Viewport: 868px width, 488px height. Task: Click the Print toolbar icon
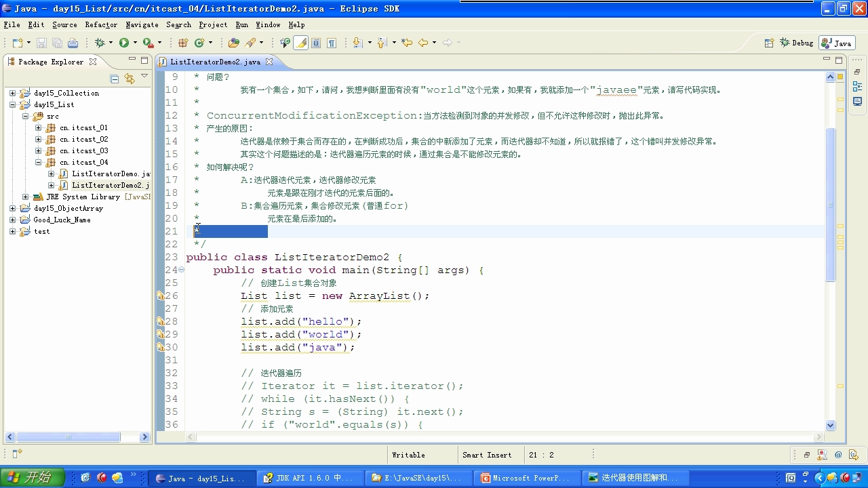pyautogui.click(x=73, y=43)
